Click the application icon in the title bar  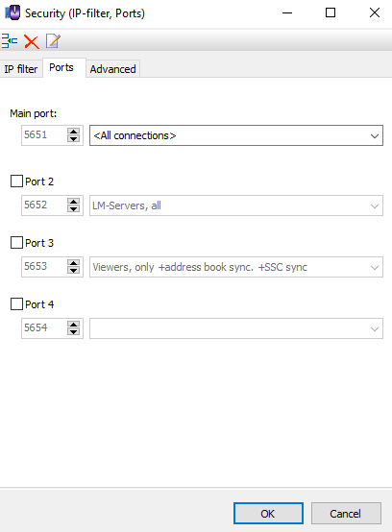[12, 12]
